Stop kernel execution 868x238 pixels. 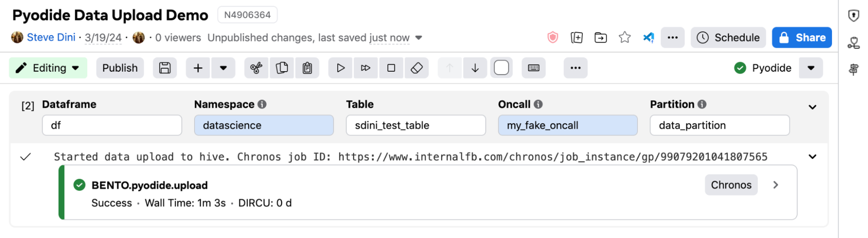tap(391, 68)
